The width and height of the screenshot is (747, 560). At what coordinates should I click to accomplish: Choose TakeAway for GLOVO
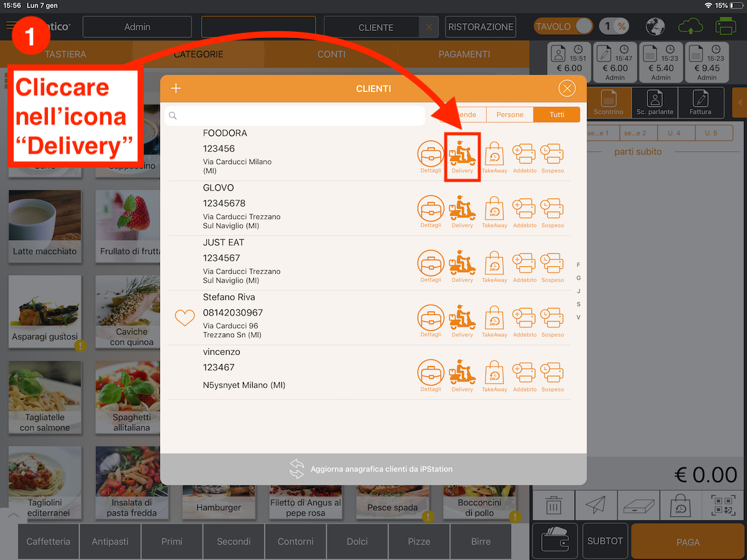(x=494, y=212)
